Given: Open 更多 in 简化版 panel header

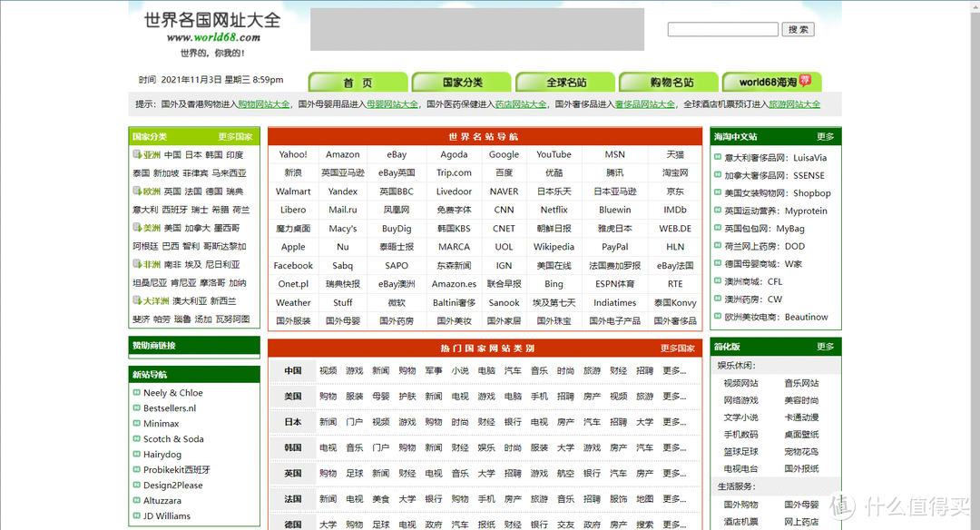Looking at the screenshot, I should pyautogui.click(x=825, y=347).
